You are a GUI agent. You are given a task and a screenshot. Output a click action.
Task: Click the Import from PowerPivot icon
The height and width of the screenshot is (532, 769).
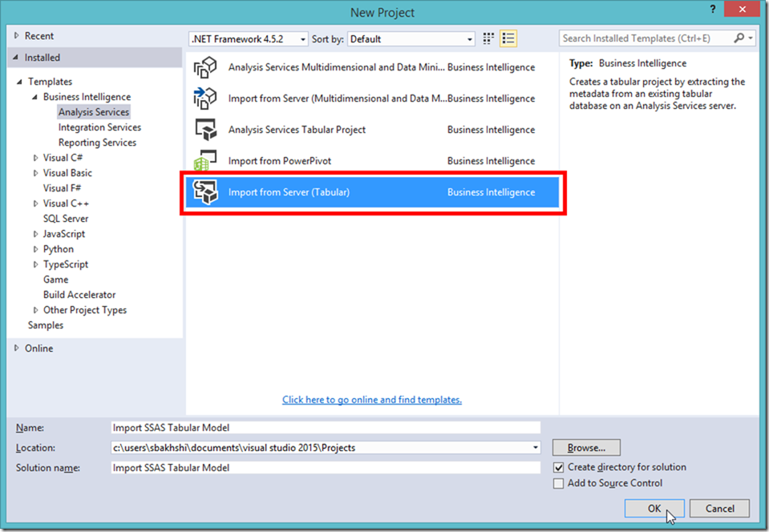coord(205,161)
